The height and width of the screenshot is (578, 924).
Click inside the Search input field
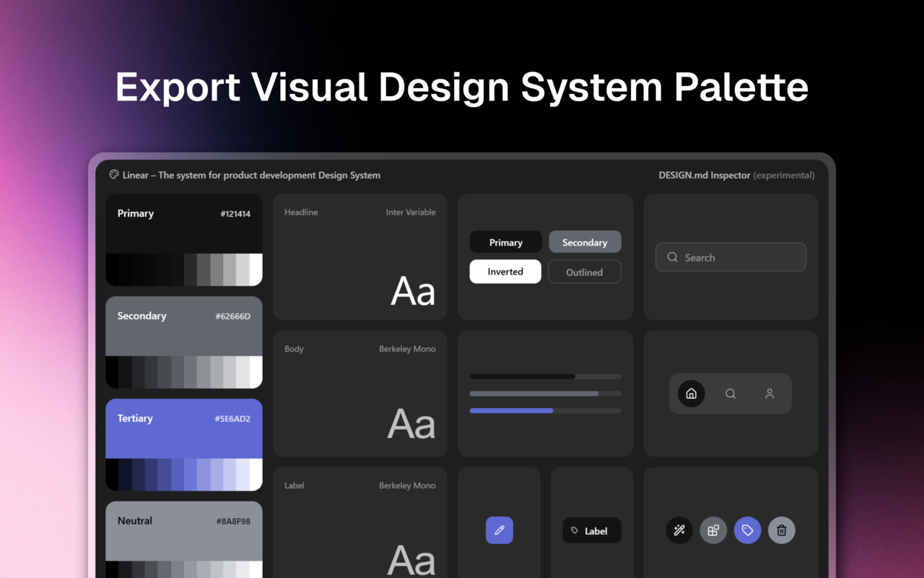click(x=731, y=256)
